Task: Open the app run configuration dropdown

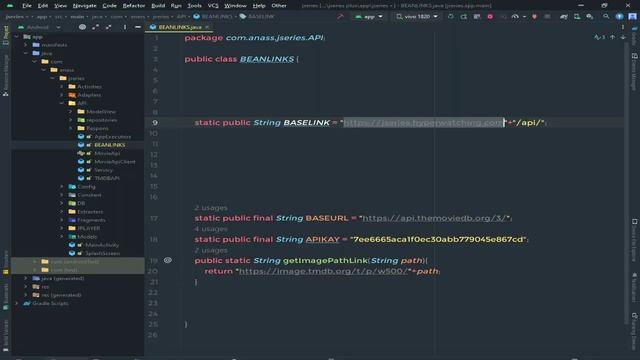Action: coord(369,17)
